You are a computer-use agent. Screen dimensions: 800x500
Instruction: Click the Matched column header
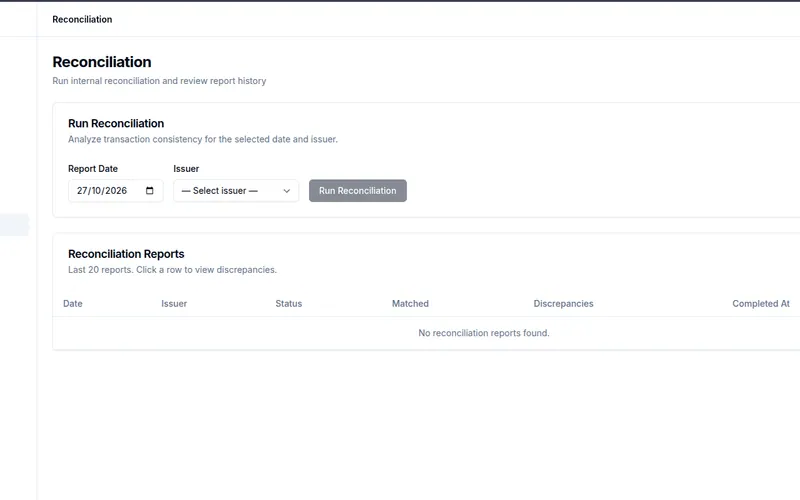tap(410, 304)
